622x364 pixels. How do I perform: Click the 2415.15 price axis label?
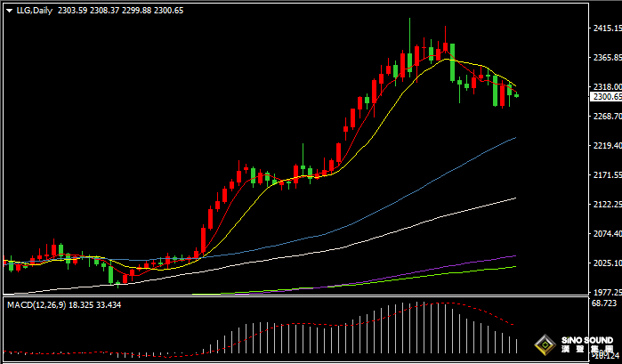[605, 28]
